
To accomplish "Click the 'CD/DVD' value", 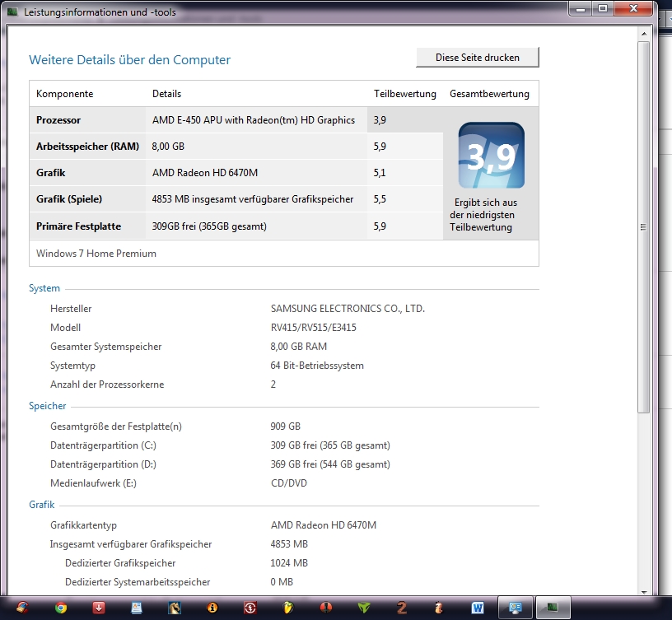I will [x=289, y=483].
